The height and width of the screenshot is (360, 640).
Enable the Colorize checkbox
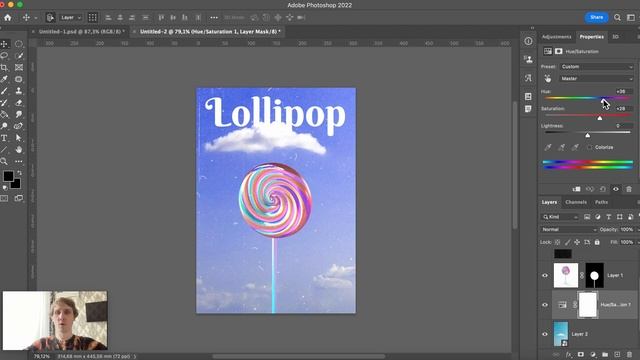[589, 147]
